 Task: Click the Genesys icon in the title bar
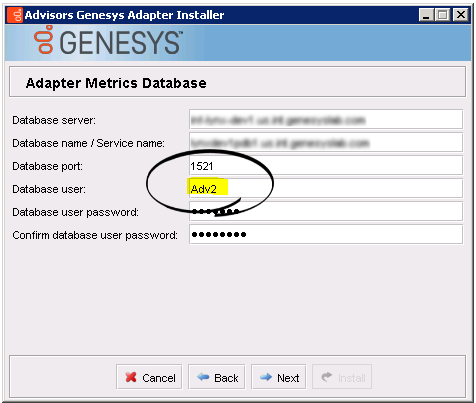pyautogui.click(x=15, y=15)
